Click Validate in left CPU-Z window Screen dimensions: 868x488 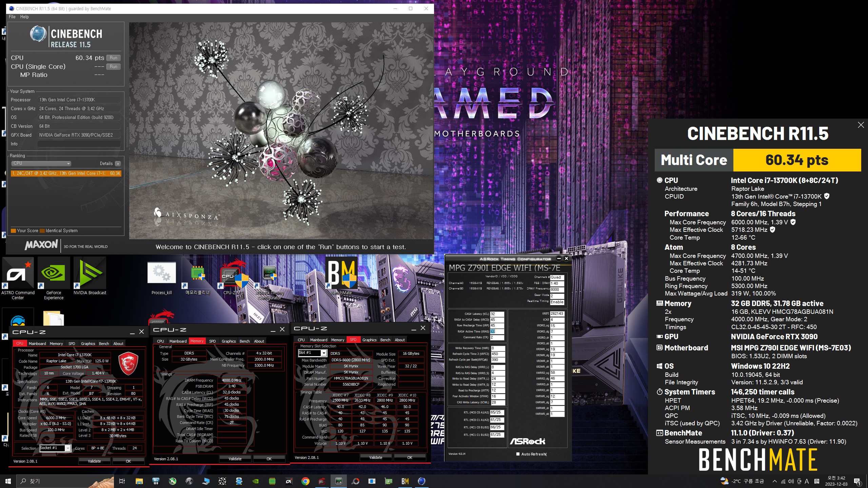point(94,461)
